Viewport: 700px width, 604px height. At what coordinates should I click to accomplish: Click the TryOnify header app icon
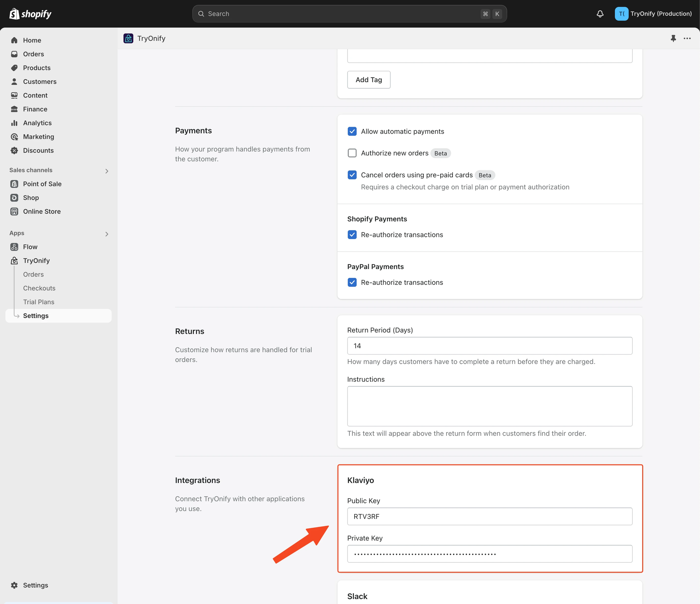point(128,38)
